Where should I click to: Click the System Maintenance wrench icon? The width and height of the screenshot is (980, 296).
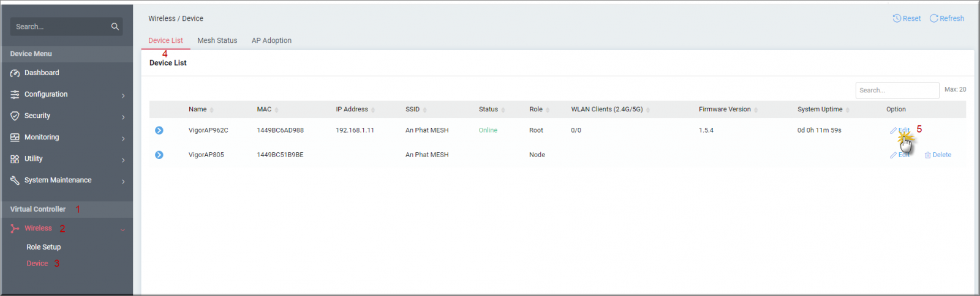pyautogui.click(x=15, y=180)
